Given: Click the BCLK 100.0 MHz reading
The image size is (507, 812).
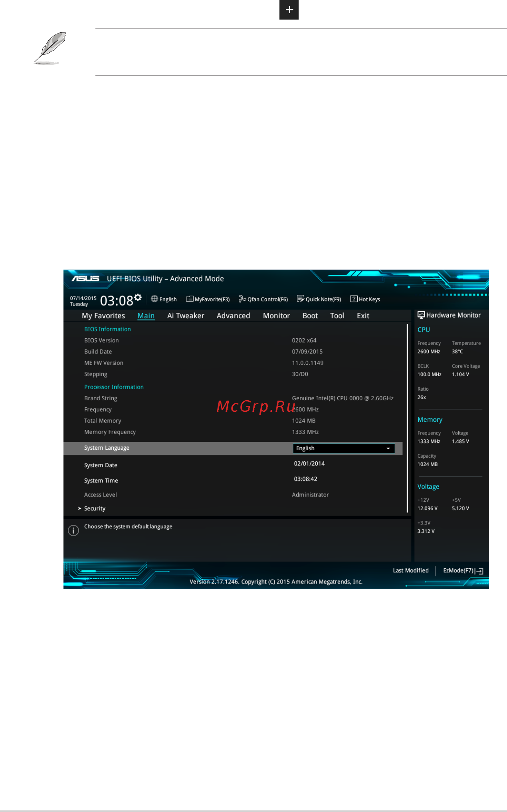Looking at the screenshot, I should [x=430, y=374].
